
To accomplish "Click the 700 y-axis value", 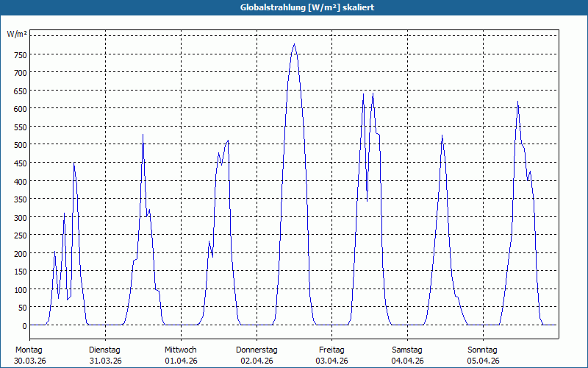I will (x=21, y=73).
